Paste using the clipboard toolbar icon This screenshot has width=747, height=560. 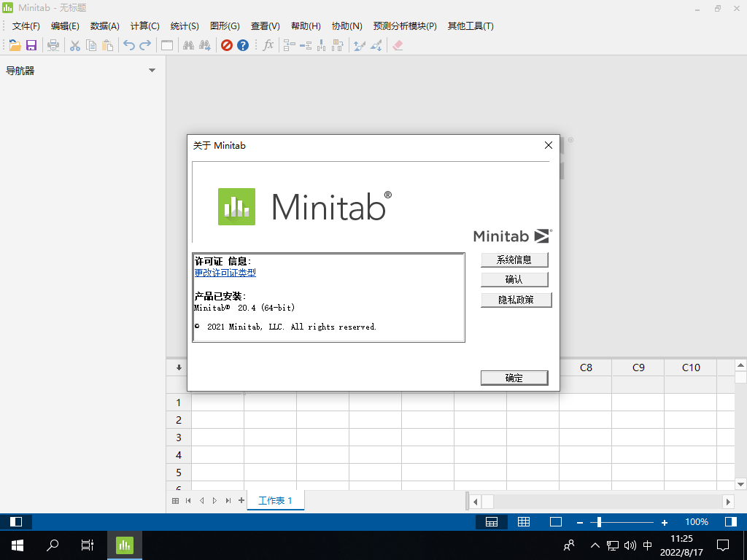click(108, 45)
